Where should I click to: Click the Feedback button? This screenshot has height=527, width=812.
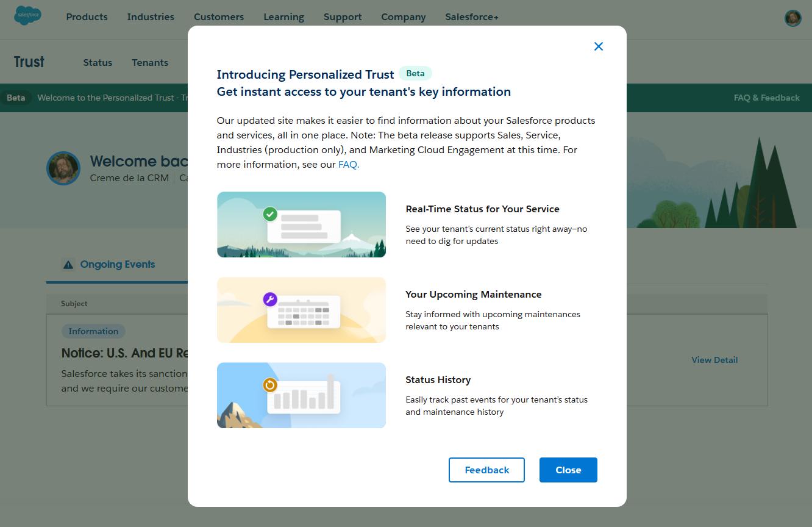click(x=486, y=470)
